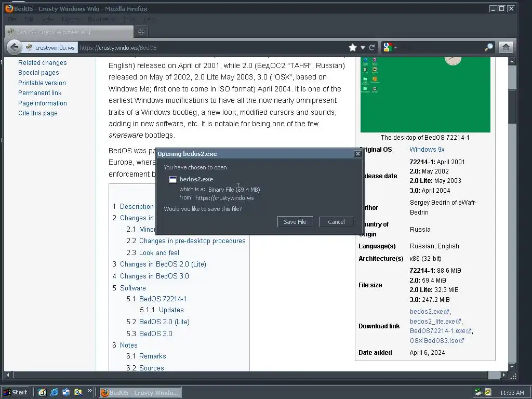Viewport: 532px width, 399px height.
Task: Jump to 5.1.1 Updates entry
Action: 162,310
